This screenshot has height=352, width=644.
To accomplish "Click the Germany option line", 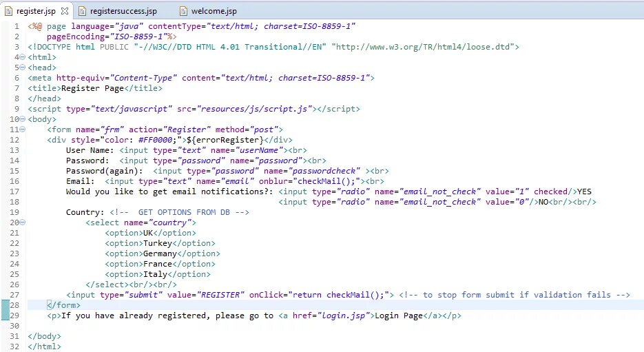I will pyautogui.click(x=163, y=253).
